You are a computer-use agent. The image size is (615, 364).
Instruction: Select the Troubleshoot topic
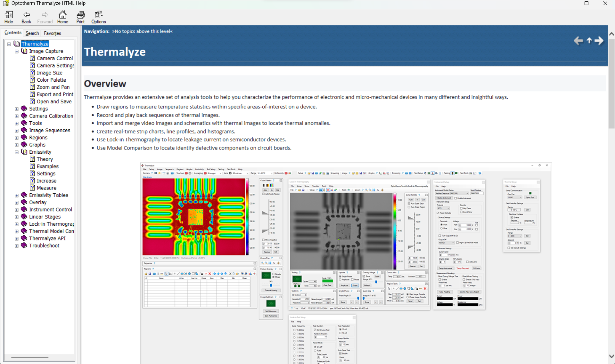[44, 246]
